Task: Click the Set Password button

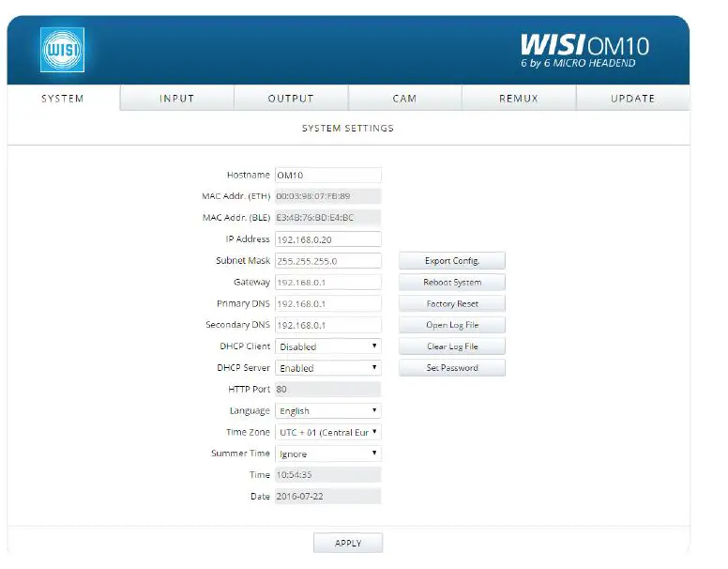Action: 452,368
